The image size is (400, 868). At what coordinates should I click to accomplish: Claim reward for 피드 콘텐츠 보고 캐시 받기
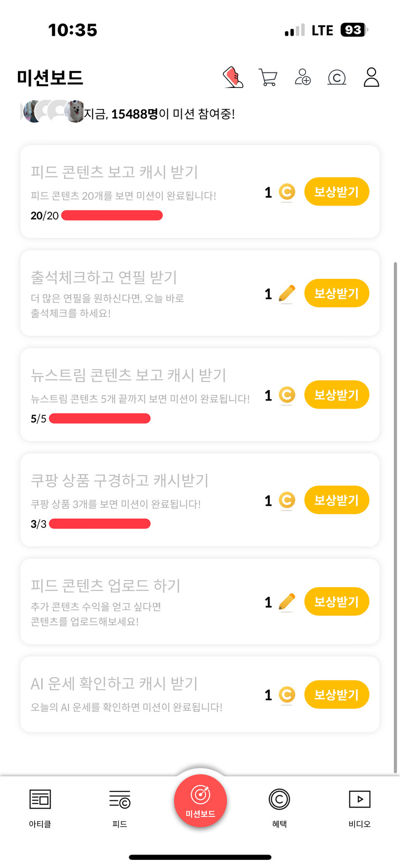click(x=336, y=192)
